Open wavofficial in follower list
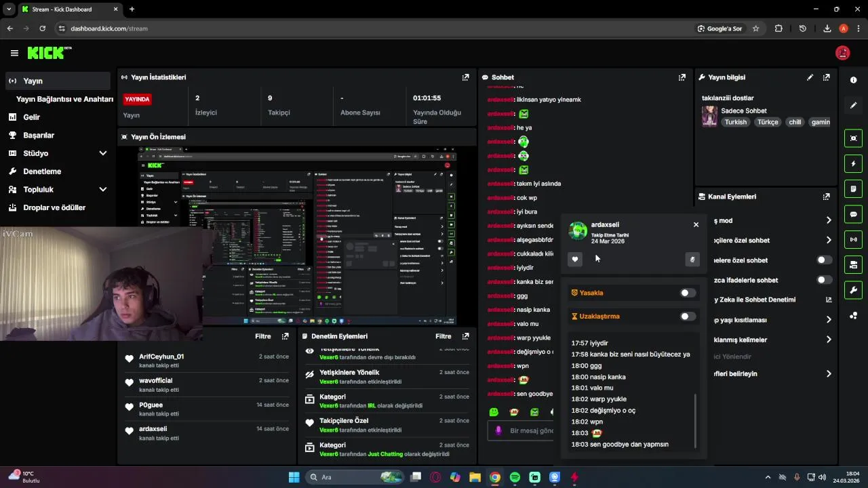This screenshot has width=868, height=488. 156,380
